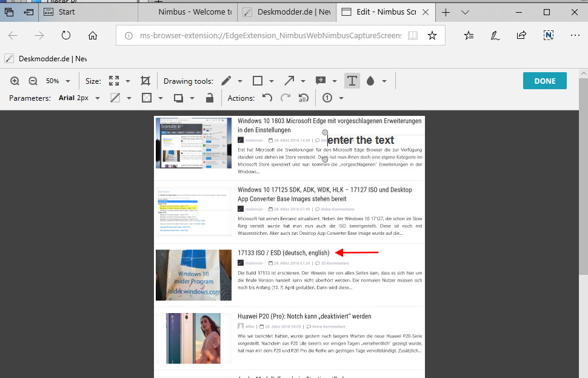The height and width of the screenshot is (378, 588).
Task: Open the shadow settings icon
Action: pyautogui.click(x=178, y=98)
